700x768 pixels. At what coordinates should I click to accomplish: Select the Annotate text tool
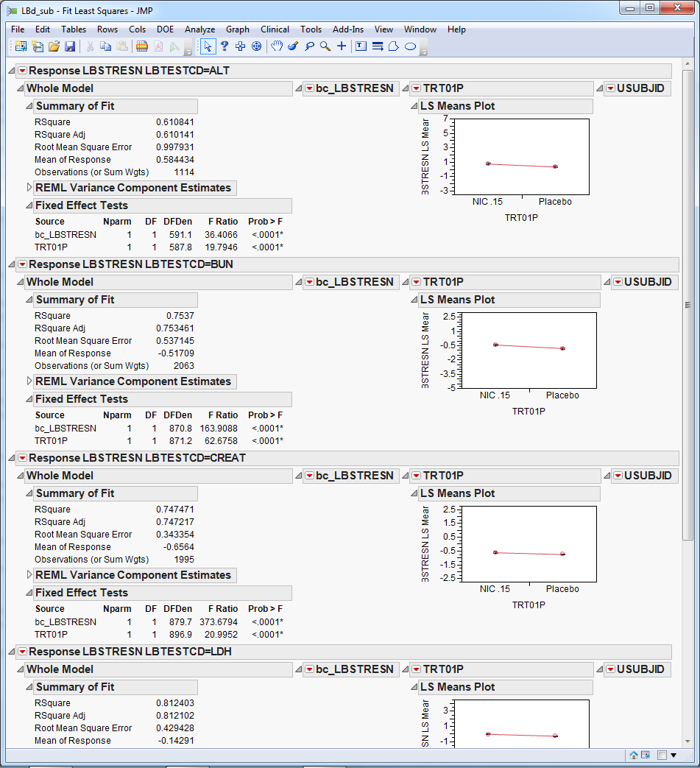(361, 46)
